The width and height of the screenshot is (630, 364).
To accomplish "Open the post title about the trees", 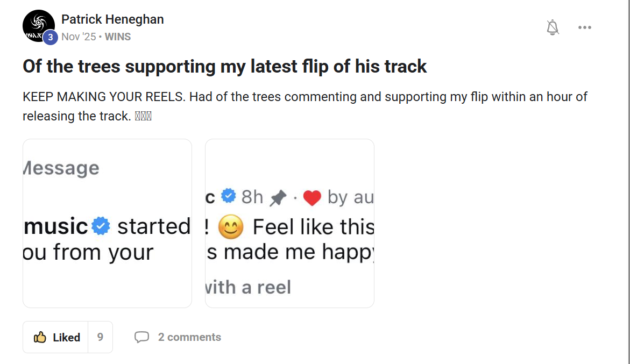I will tap(224, 66).
